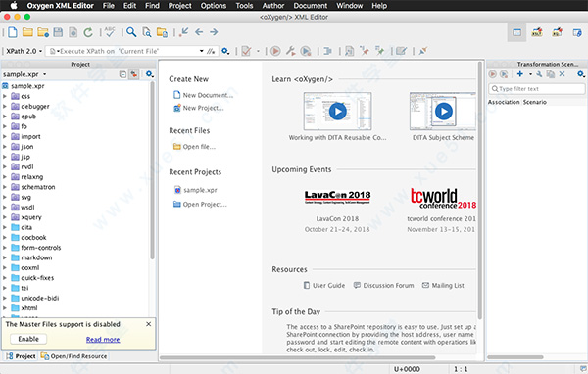
Task: Remove the selected transformation scenario
Action: tap(562, 74)
